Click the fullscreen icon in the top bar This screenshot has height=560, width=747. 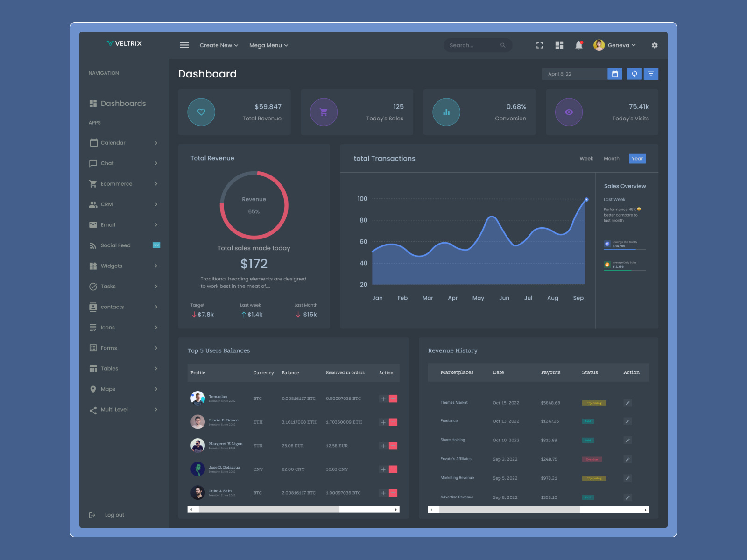click(540, 45)
